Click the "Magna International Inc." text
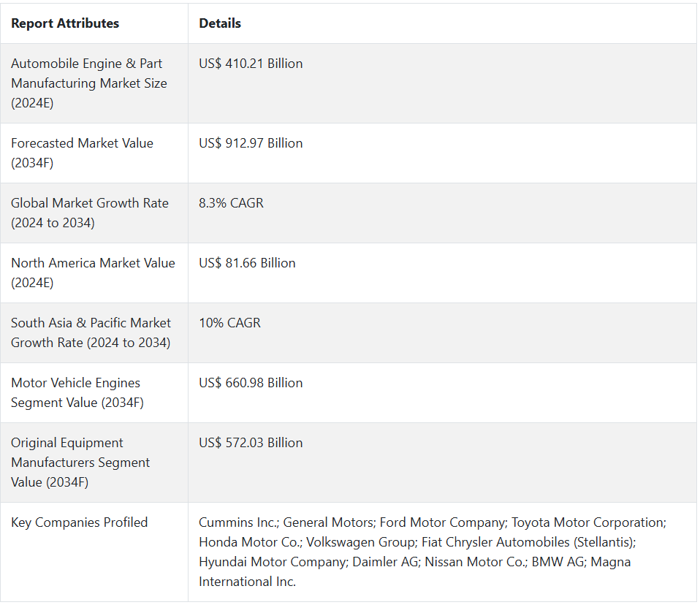 pos(247,582)
